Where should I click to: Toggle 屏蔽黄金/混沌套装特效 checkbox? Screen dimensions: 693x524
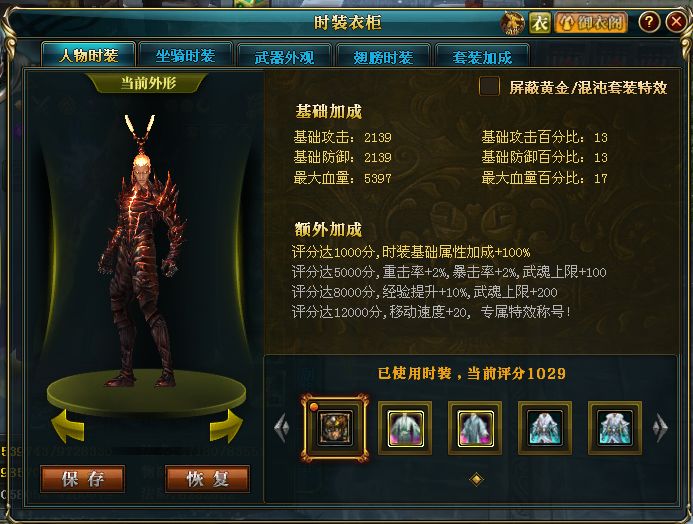tap(489, 86)
